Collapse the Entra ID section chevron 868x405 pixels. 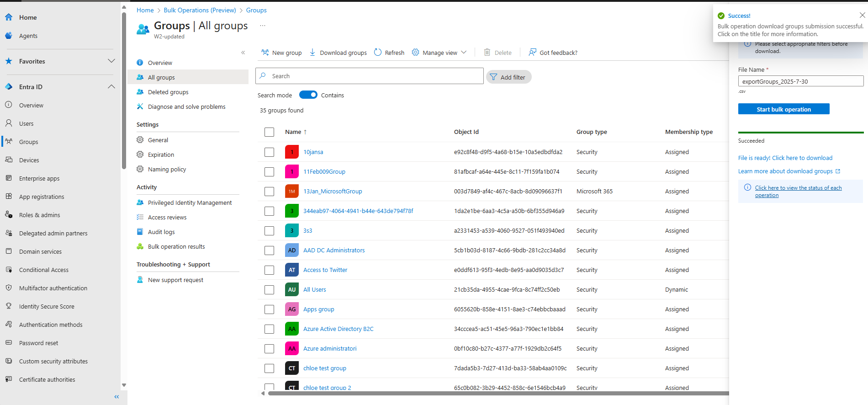pos(111,87)
